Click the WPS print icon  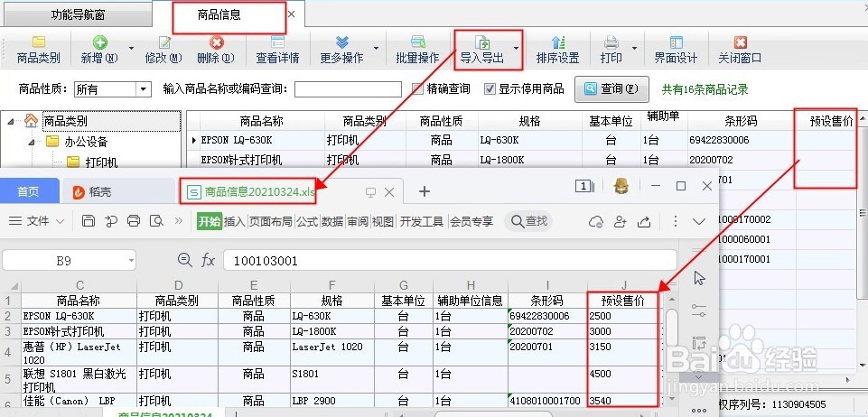134,221
